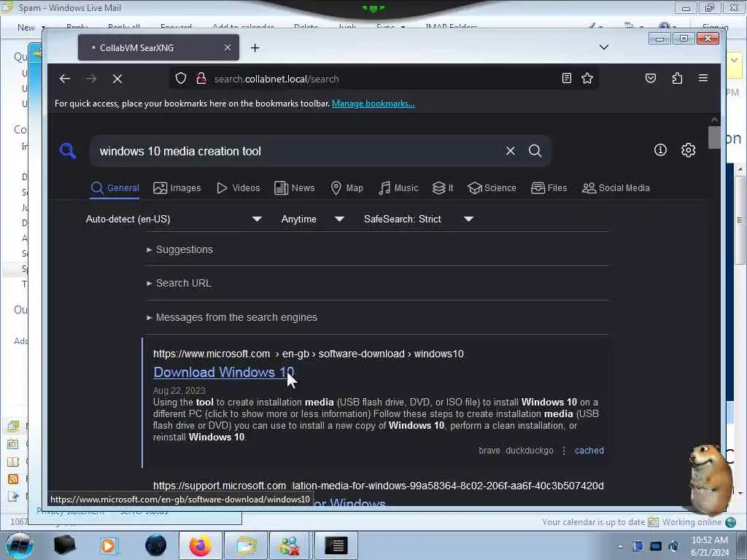
Task: Submit search with magnifier button
Action: [x=535, y=151]
